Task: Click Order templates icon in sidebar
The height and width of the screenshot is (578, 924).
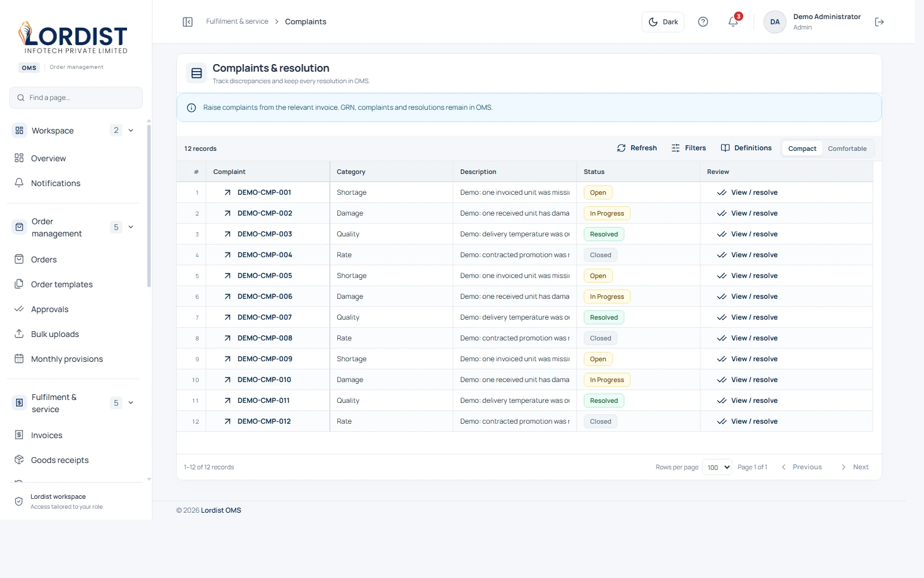Action: (19, 284)
